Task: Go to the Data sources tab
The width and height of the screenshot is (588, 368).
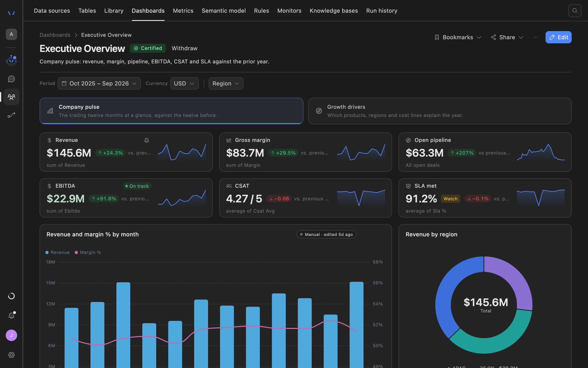Action: click(52, 11)
